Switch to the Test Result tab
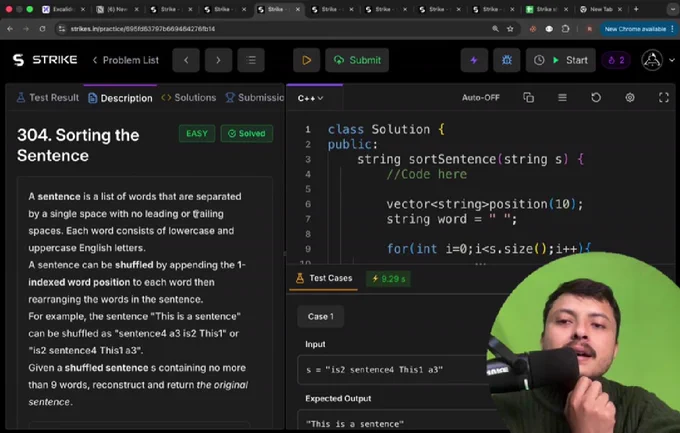Screen dimensions: 680x433 tap(48, 98)
